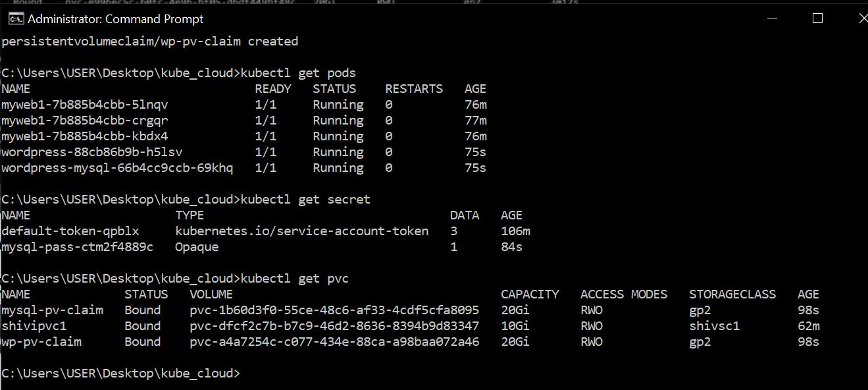
Task: Click the wp-pv-claim row name
Action: click(41, 342)
